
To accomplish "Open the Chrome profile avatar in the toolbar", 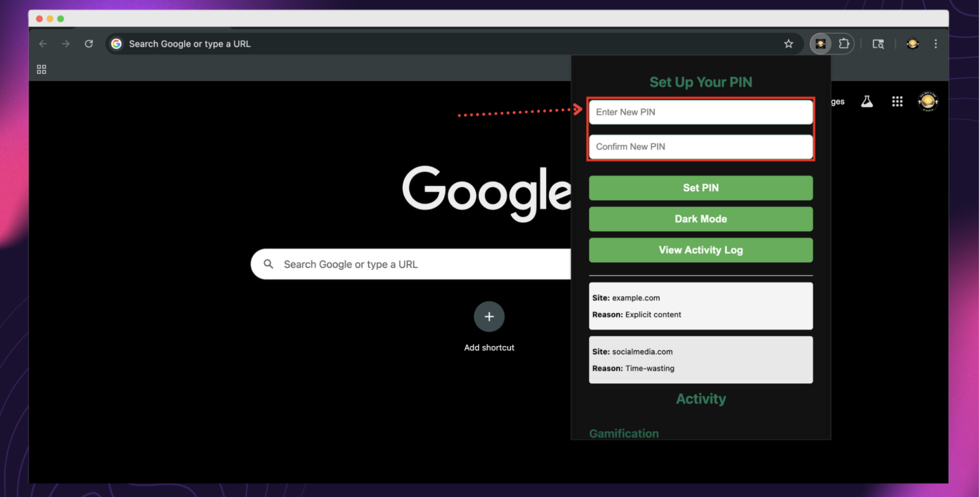I will [912, 44].
